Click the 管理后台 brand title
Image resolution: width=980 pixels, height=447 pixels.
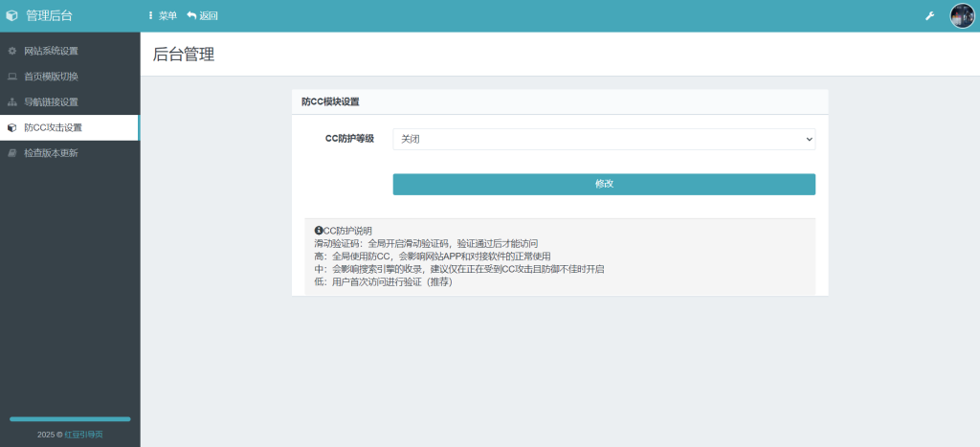point(49,16)
